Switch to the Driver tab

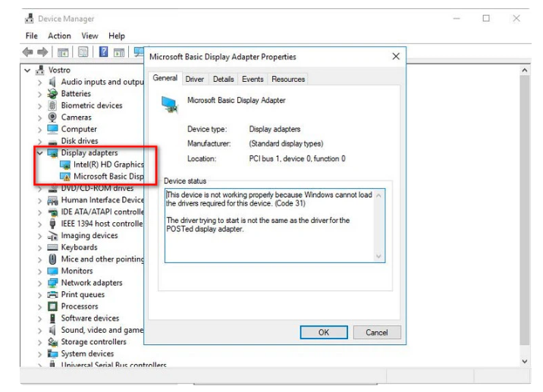tap(195, 79)
